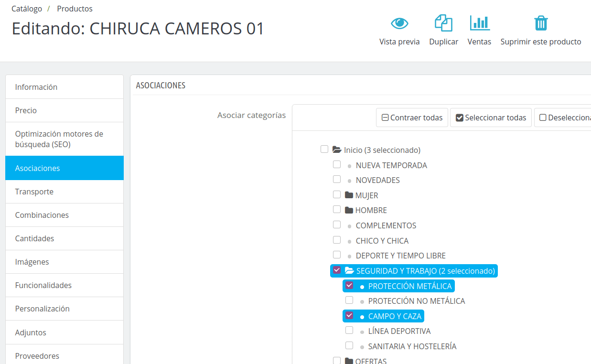This screenshot has width=591, height=364.
Task: Open the Vista previa eye icon
Action: 399,23
